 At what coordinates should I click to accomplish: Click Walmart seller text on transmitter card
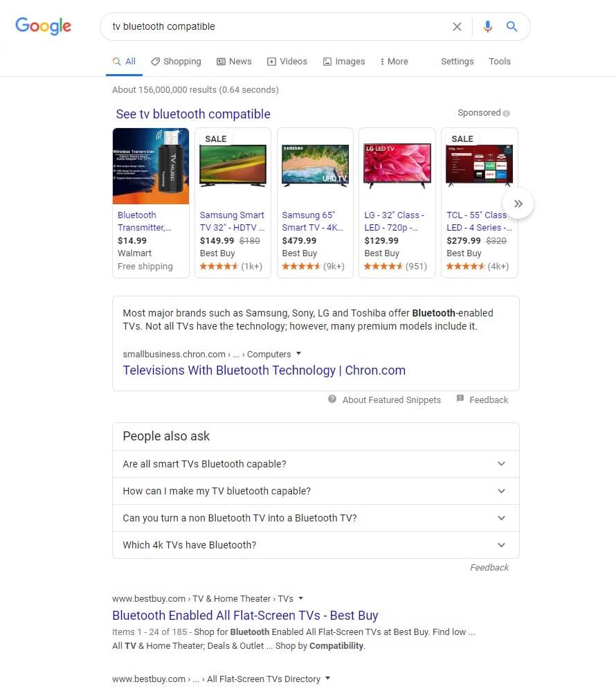tap(134, 253)
